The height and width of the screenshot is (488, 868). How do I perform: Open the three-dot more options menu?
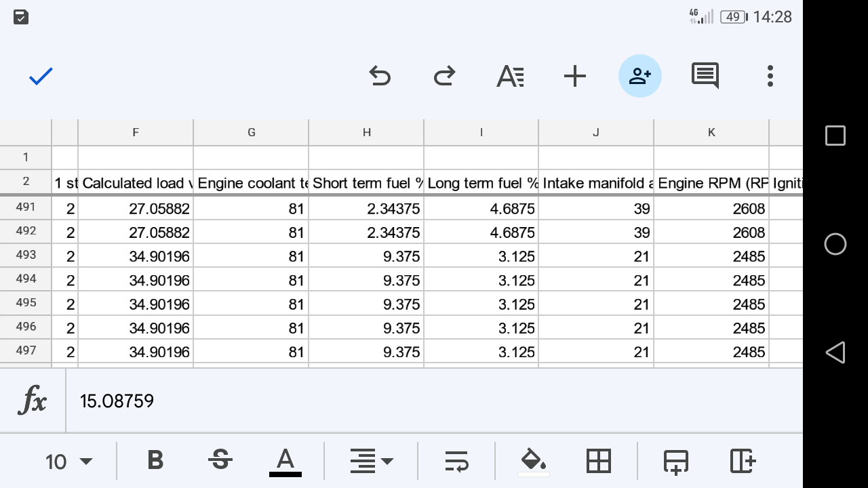pyautogui.click(x=770, y=76)
